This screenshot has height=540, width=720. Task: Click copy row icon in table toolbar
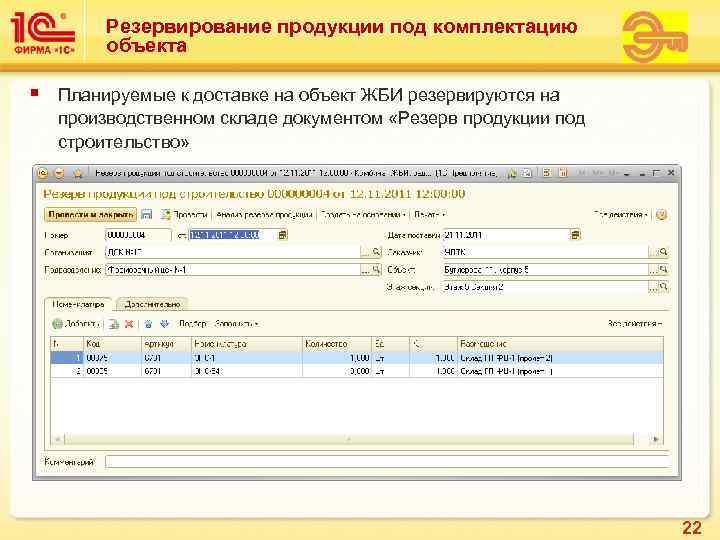click(x=113, y=324)
